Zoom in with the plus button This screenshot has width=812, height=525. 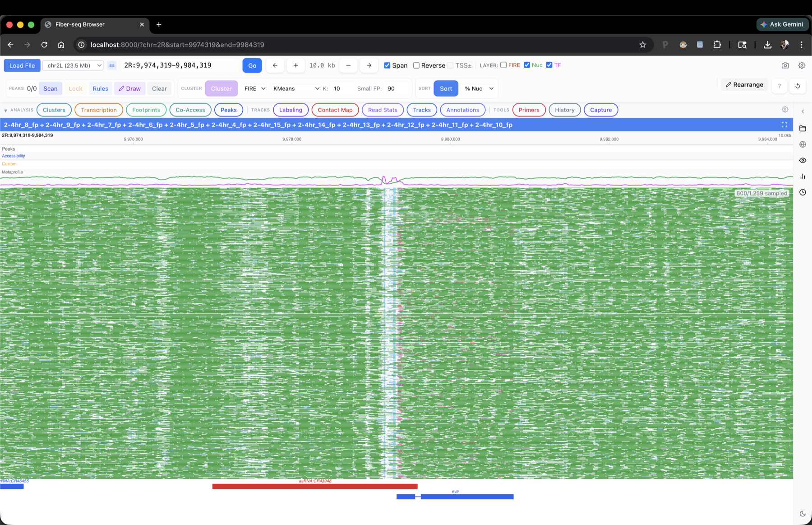295,65
